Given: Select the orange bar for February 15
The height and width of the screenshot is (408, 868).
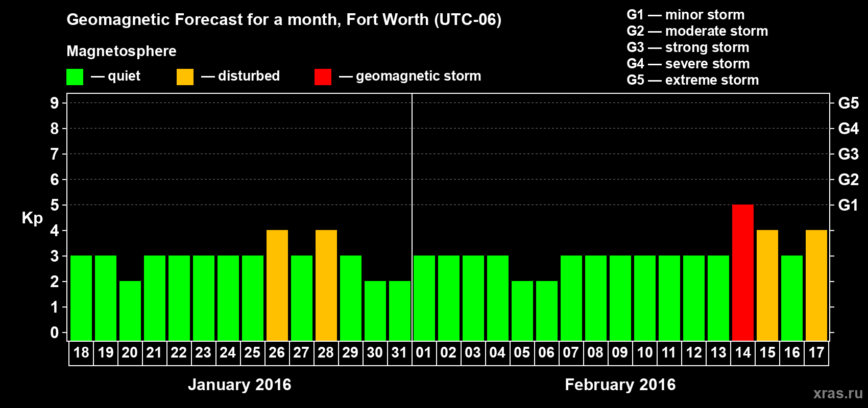Looking at the screenshot, I should pos(767,285).
